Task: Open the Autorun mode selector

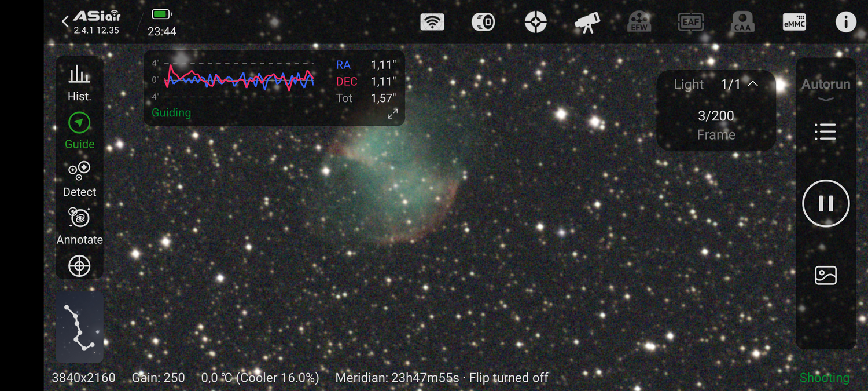Action: [826, 89]
